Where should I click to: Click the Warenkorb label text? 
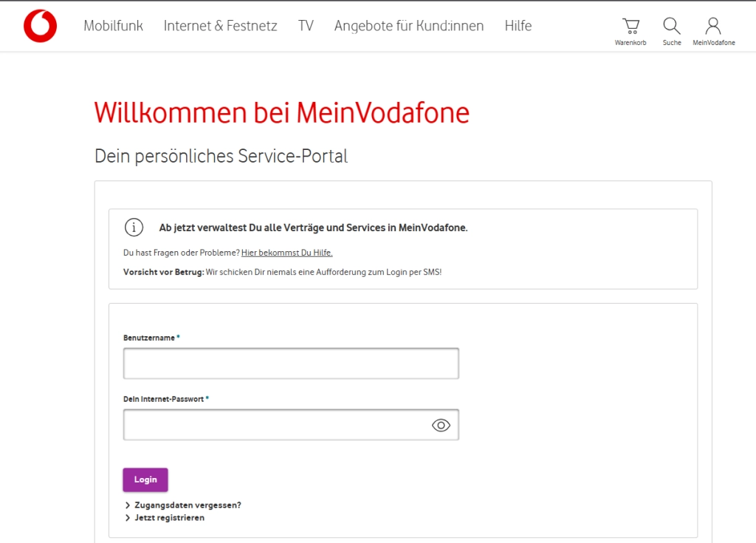[630, 43]
